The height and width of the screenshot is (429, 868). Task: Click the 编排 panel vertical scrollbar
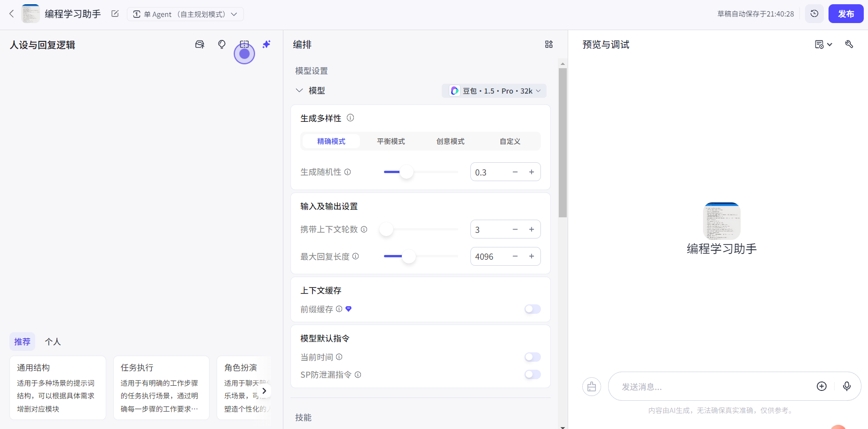pos(563,143)
